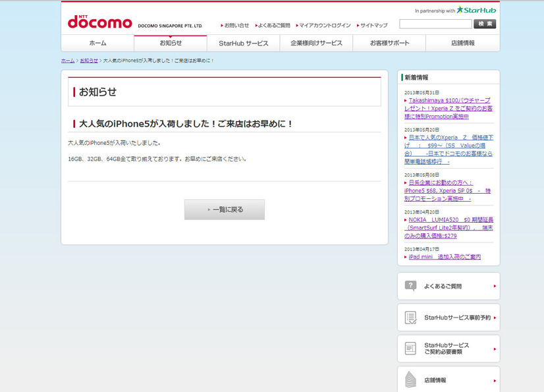Open StarHub サービス navigation tab
Image resolution: width=544 pixels, height=392 pixels.
[244, 43]
